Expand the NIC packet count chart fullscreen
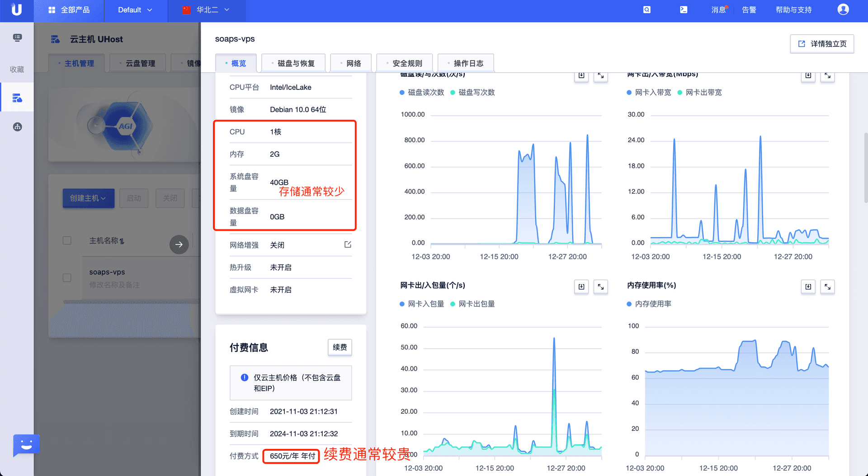868x476 pixels. (601, 286)
